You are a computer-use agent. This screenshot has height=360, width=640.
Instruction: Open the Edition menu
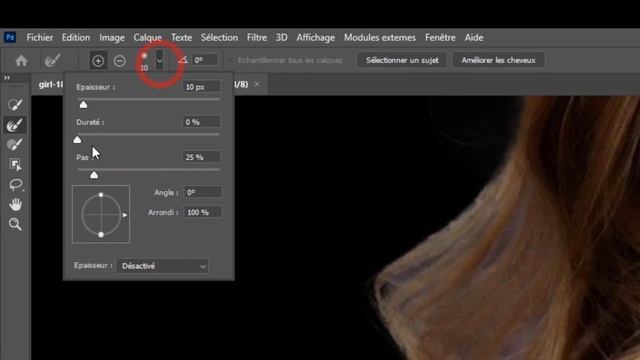click(76, 38)
